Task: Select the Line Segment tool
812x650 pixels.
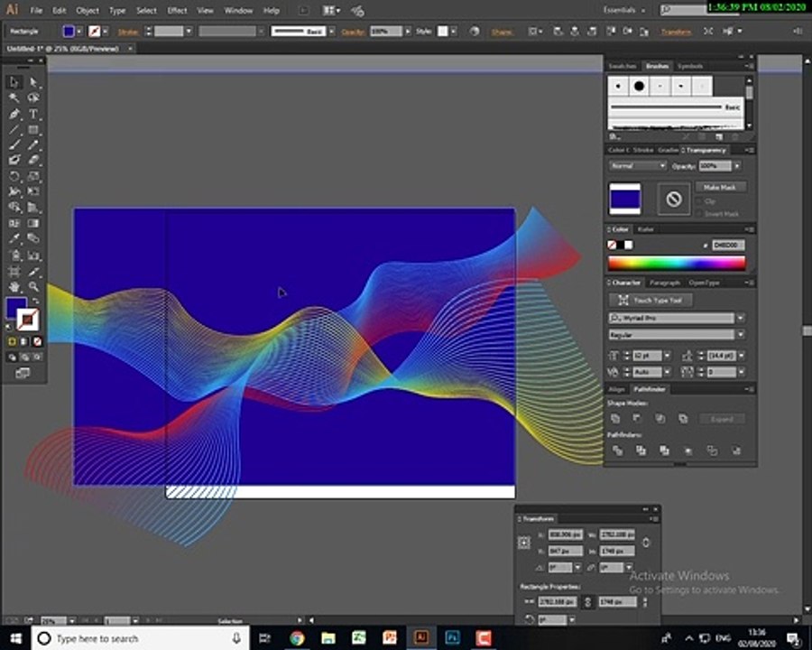Action: click(14, 130)
